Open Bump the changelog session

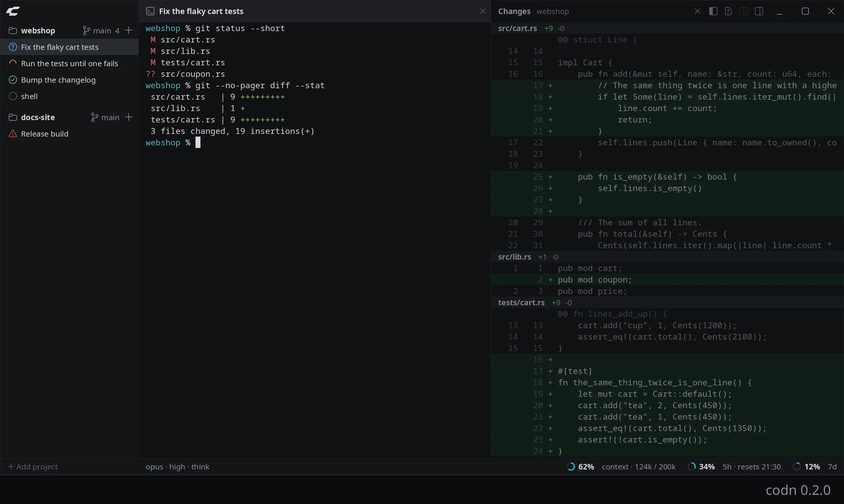(69, 80)
